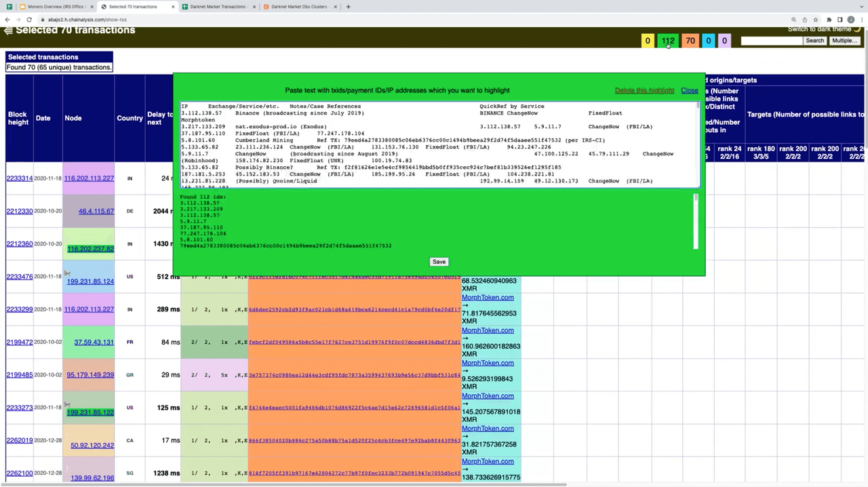Open transaction hash starting 6d6dec2592

[x=355, y=310]
